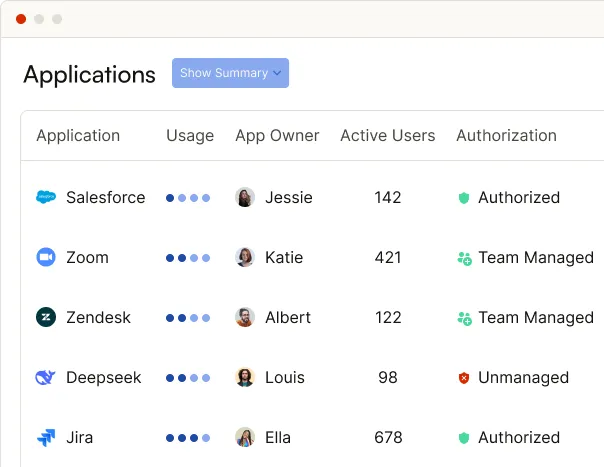
Task: Click Authorized status in the Jira row
Action: click(x=519, y=438)
